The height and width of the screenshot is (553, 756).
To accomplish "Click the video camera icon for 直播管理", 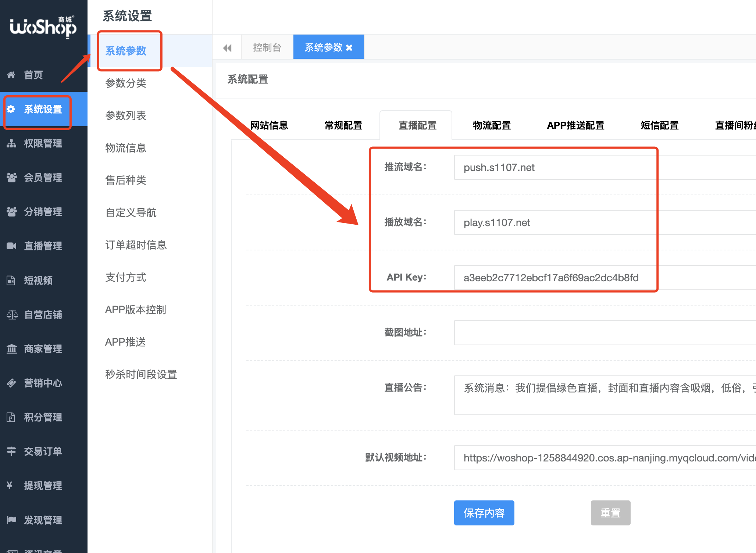I will click(x=11, y=246).
